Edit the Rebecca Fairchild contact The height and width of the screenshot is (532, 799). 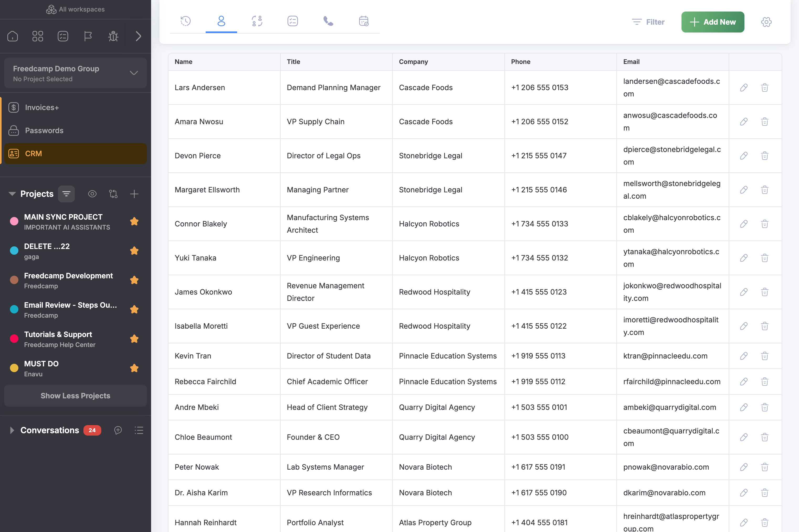pos(744,382)
